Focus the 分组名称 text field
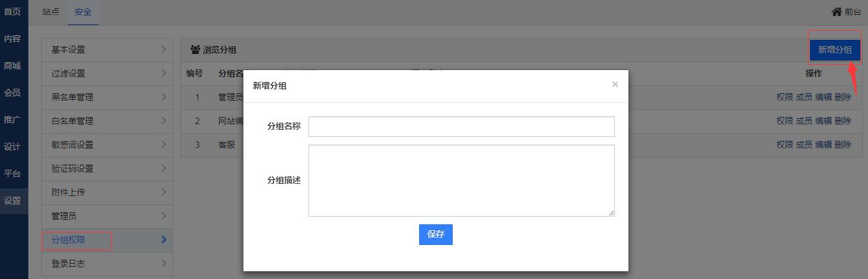868x279 pixels. pos(461,127)
